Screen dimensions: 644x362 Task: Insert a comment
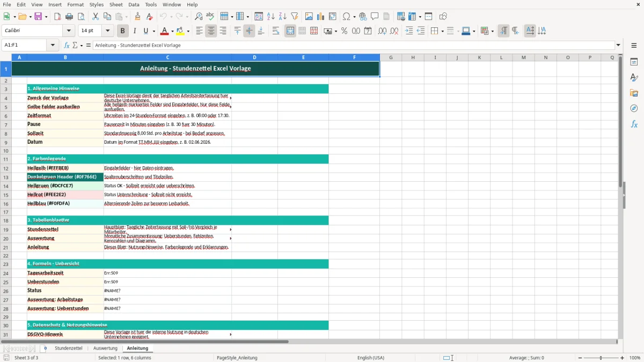[x=375, y=17]
